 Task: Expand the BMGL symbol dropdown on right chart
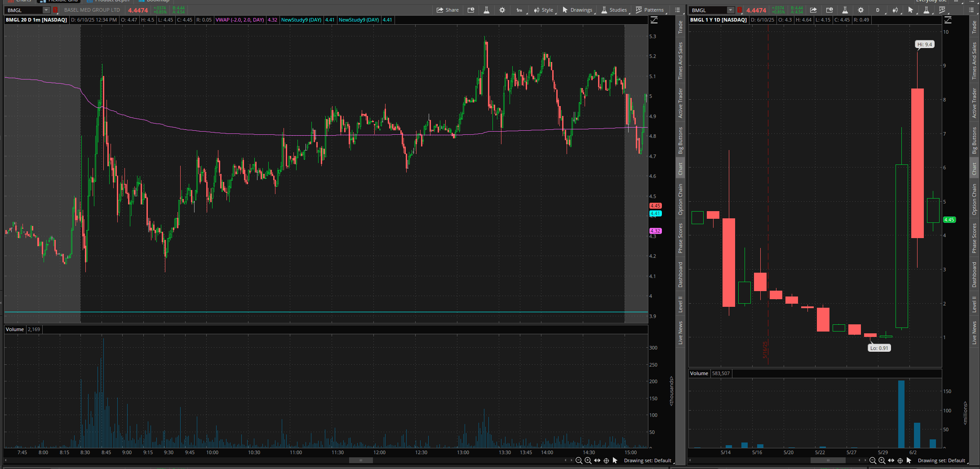click(x=731, y=10)
